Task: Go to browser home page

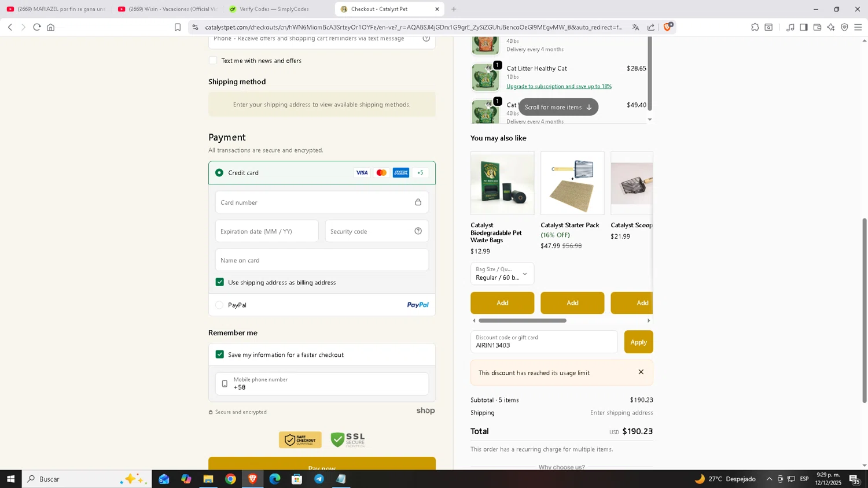Action: pyautogui.click(x=51, y=27)
